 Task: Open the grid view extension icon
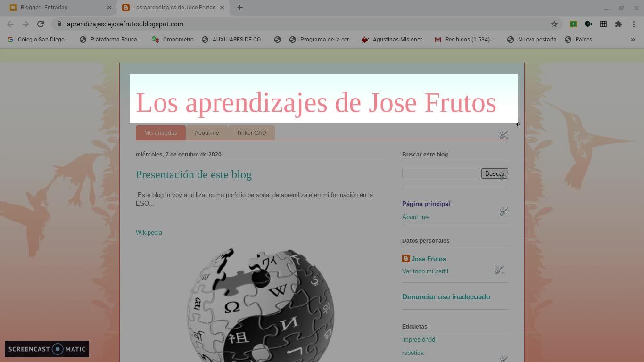603,24
